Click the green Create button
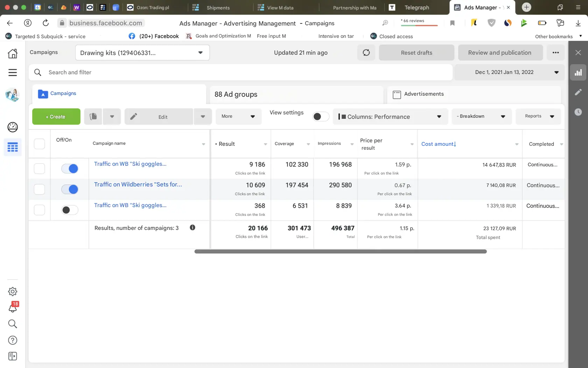This screenshot has height=368, width=588. point(56,117)
